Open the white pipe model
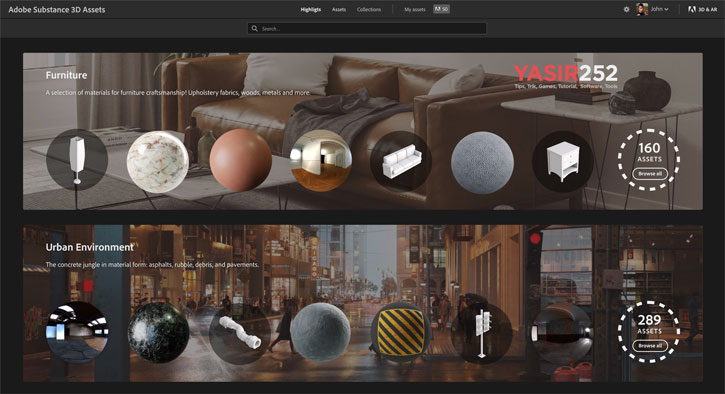 pyautogui.click(x=240, y=333)
